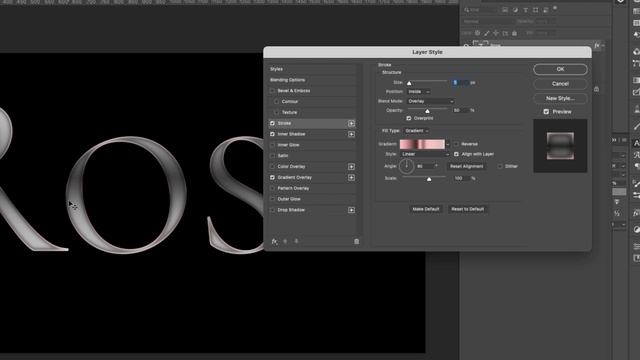Filter Layers panel by type layers
The width and height of the screenshot is (640, 360).
[525, 10]
